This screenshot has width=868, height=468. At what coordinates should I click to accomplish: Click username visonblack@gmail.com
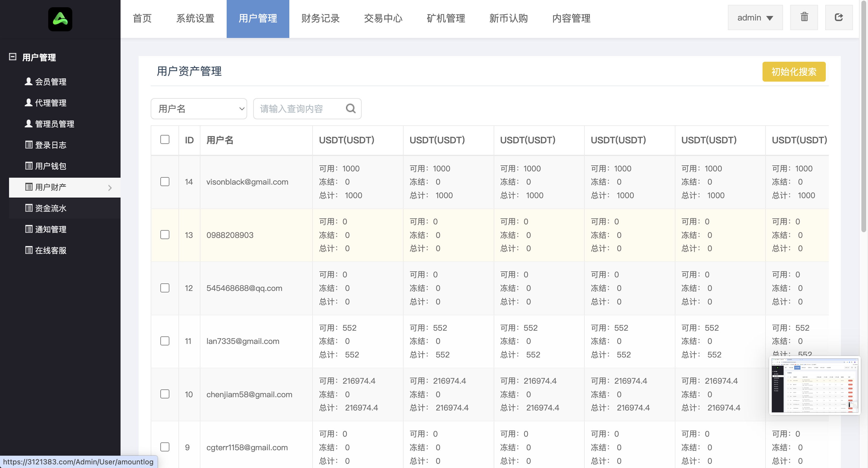point(247,182)
